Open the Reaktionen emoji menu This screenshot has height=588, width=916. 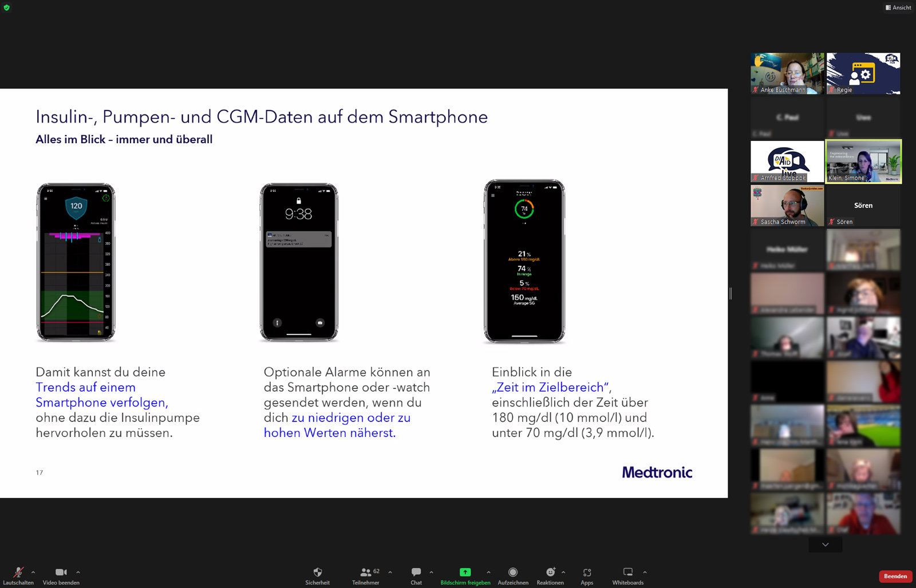[x=550, y=575]
